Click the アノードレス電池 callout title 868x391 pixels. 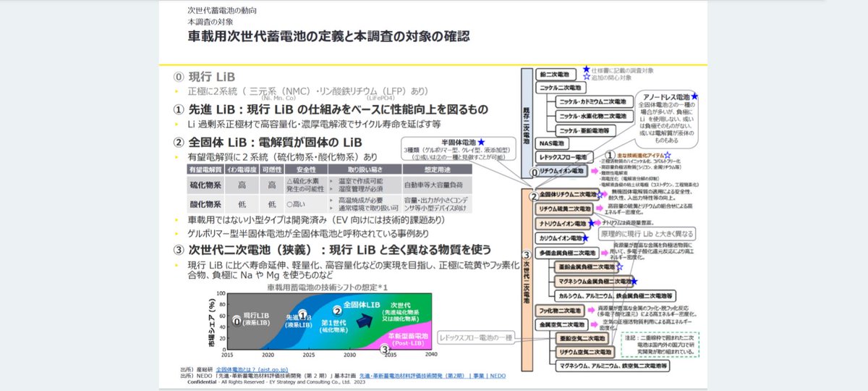(x=666, y=96)
